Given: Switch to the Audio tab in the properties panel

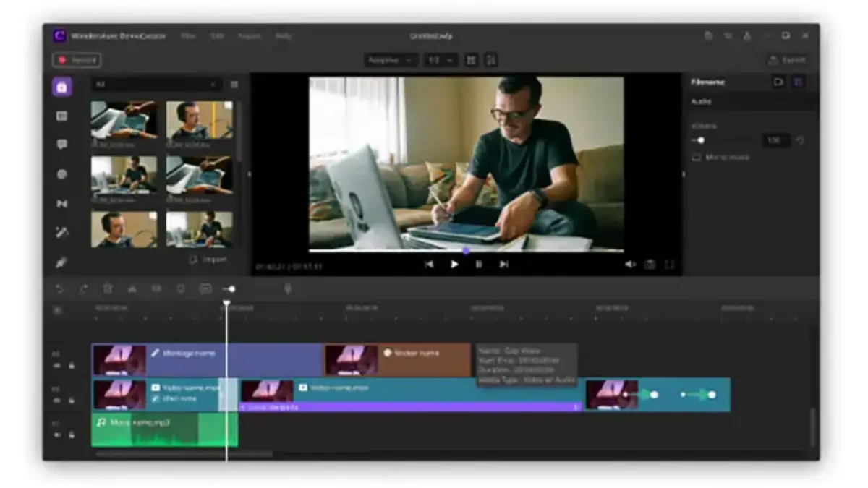Looking at the screenshot, I should pyautogui.click(x=700, y=101).
